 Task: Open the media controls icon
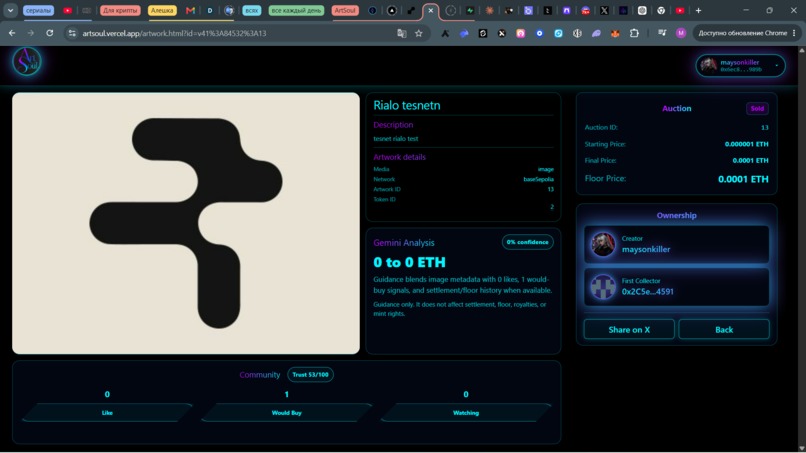tap(662, 33)
